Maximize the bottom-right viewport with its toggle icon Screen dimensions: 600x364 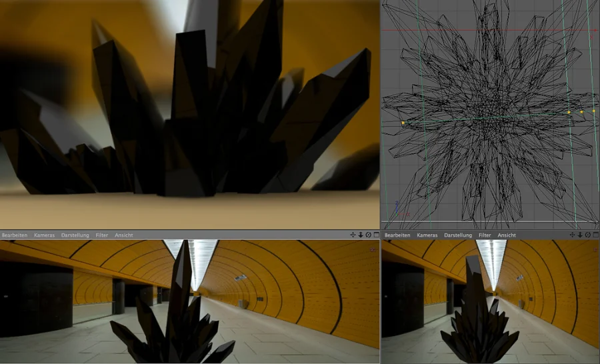click(595, 235)
